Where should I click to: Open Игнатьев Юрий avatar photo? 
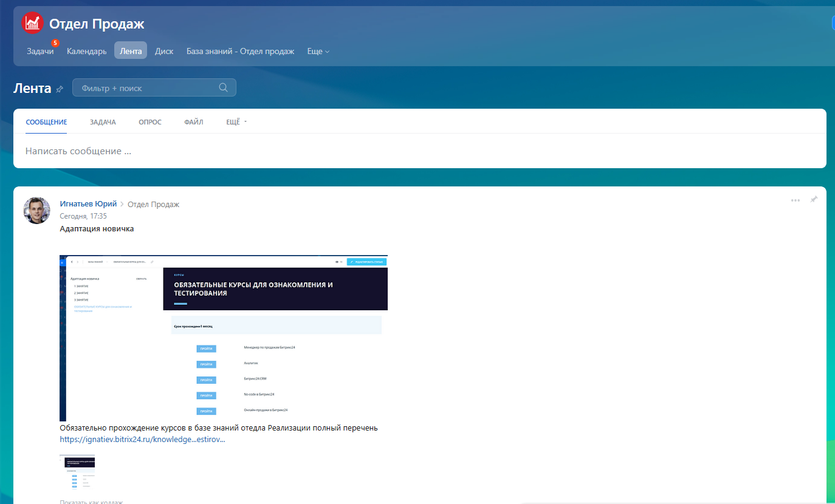pyautogui.click(x=37, y=210)
